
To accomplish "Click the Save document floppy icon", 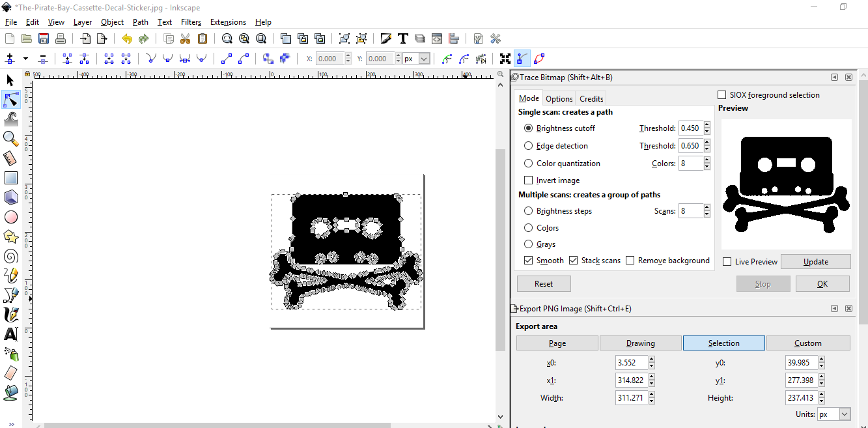I will coord(44,38).
